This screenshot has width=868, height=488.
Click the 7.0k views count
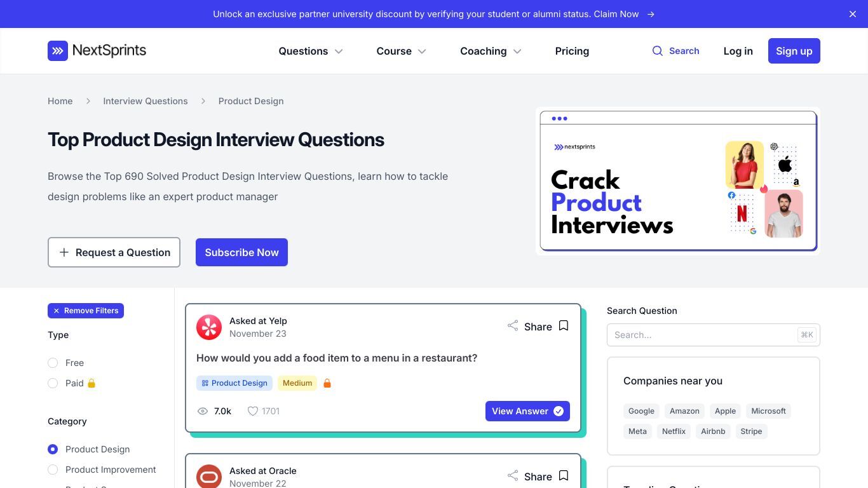coord(222,411)
